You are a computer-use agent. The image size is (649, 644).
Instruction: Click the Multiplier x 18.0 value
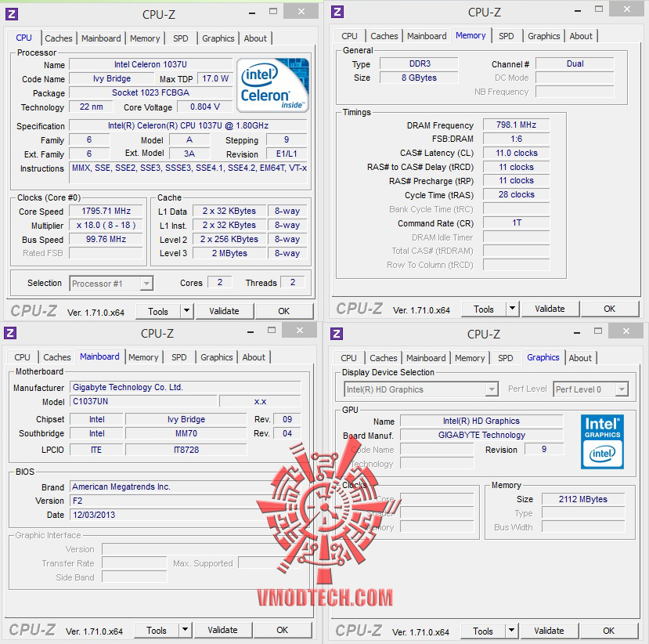click(x=106, y=226)
